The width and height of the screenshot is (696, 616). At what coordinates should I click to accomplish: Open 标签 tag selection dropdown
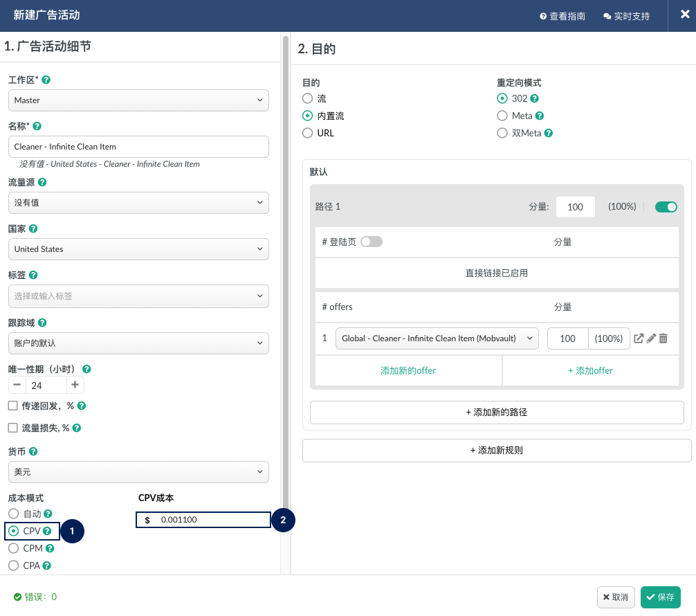click(138, 296)
